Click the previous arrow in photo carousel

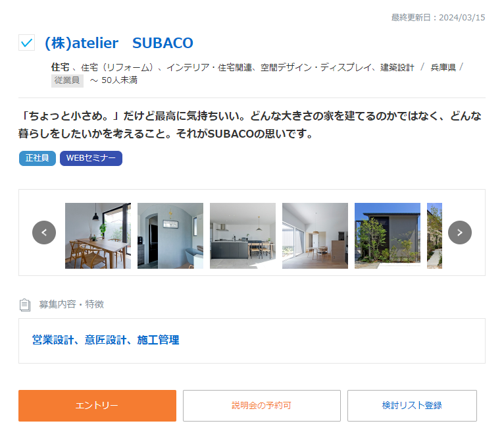point(44,233)
